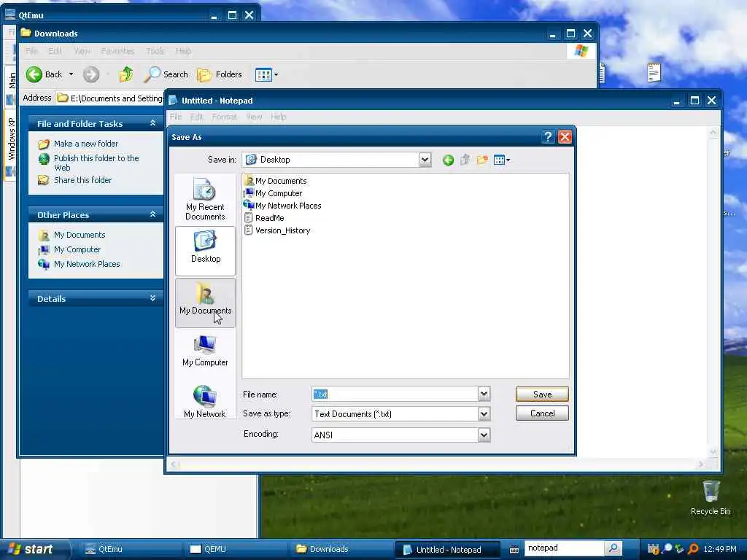Toggle Folders pane in Downloads toolbar
The height and width of the screenshot is (560, 747).
point(220,74)
